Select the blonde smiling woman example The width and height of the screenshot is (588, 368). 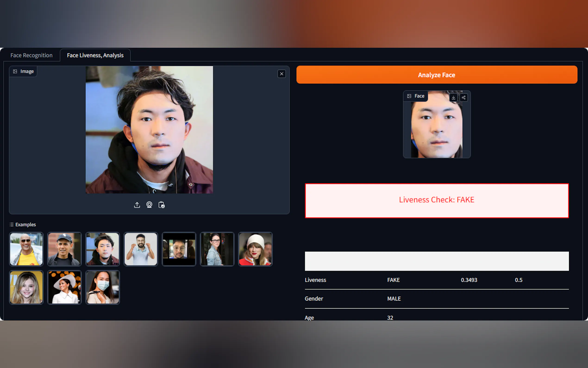pos(26,287)
